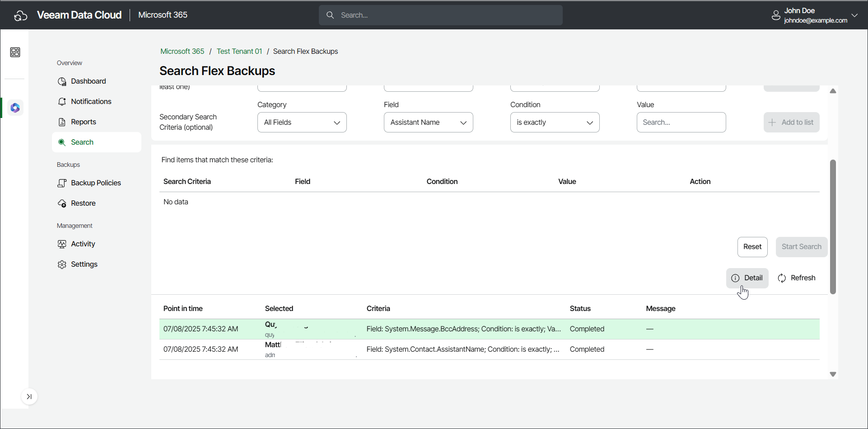Click the Backup Policies icon
868x429 pixels.
(x=62, y=183)
